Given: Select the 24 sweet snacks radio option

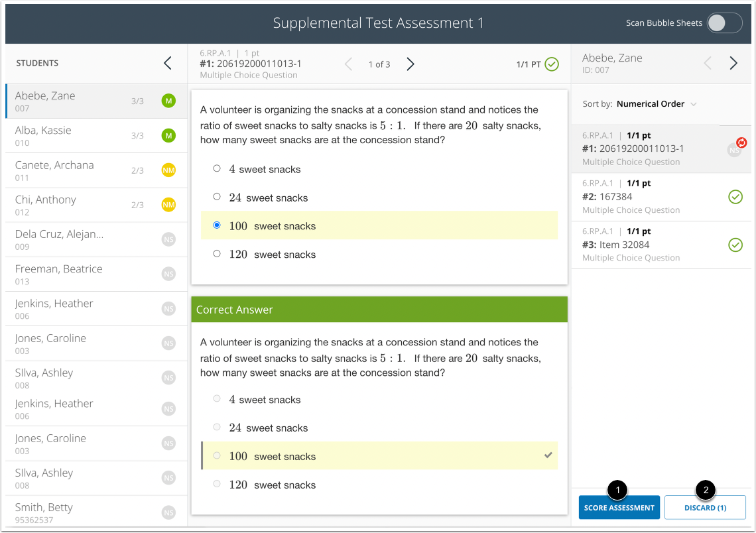Looking at the screenshot, I should (x=217, y=197).
